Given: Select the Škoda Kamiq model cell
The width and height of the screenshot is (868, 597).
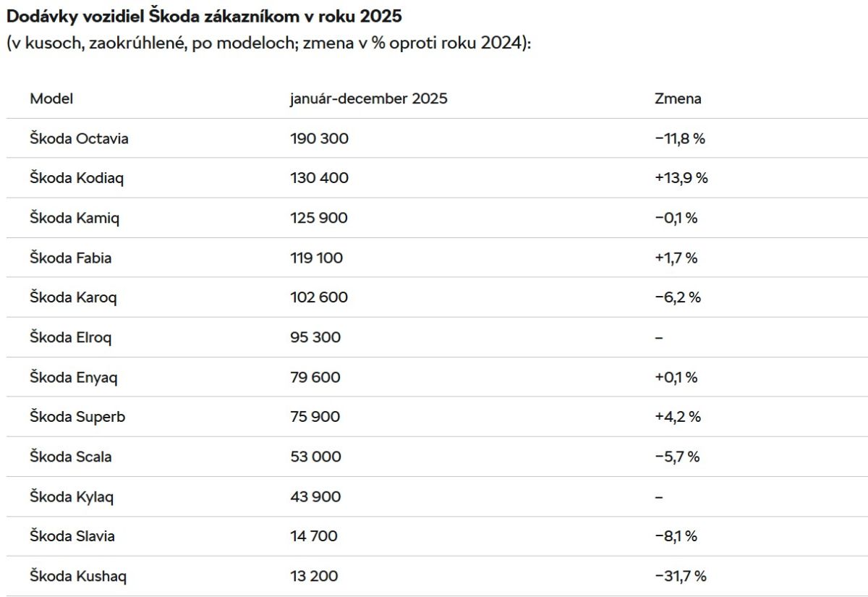Looking at the screenshot, I should point(75,218).
